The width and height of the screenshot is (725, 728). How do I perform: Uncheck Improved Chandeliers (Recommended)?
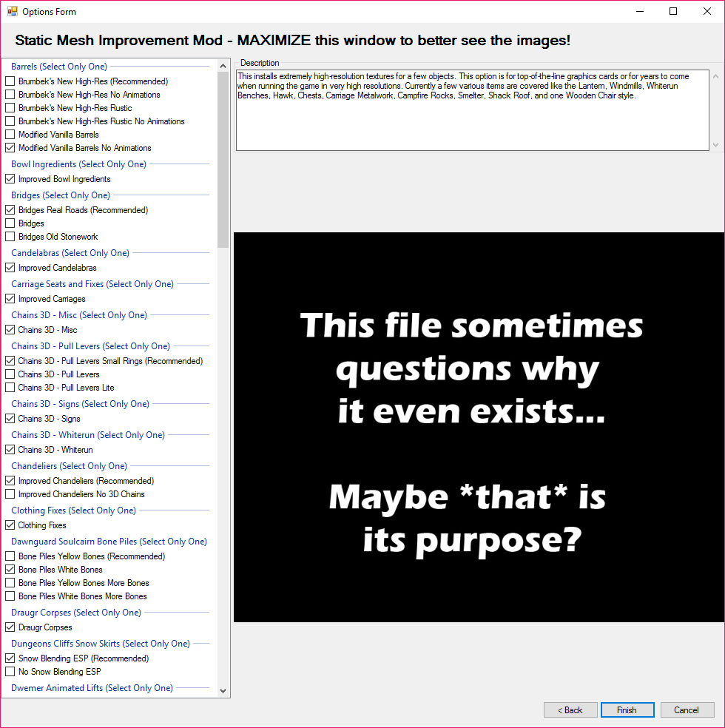point(10,481)
